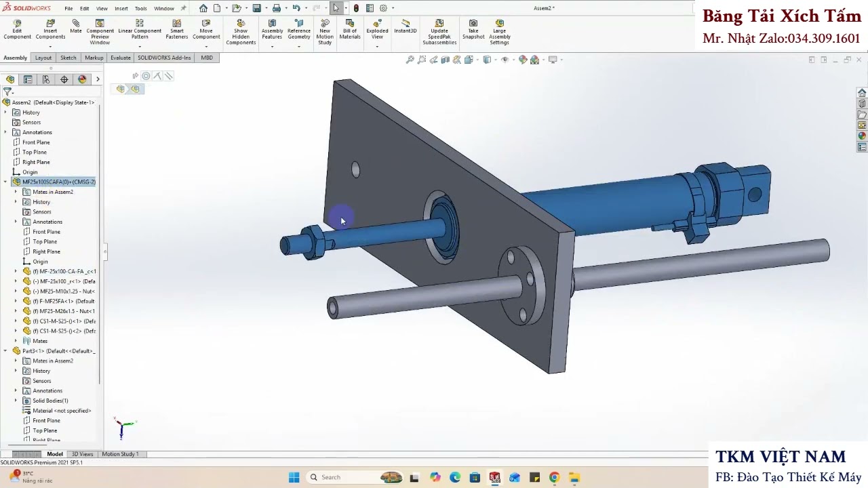The image size is (868, 488).
Task: Open the Assembly Features tool
Action: coord(272,30)
